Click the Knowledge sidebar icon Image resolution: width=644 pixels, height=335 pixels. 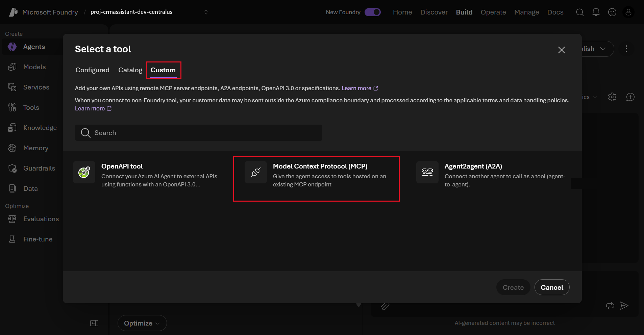pos(12,128)
